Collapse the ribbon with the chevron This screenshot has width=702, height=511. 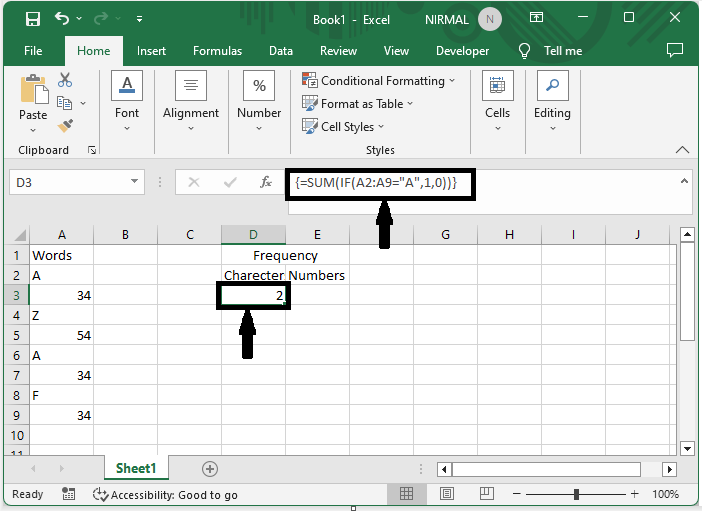click(x=682, y=150)
